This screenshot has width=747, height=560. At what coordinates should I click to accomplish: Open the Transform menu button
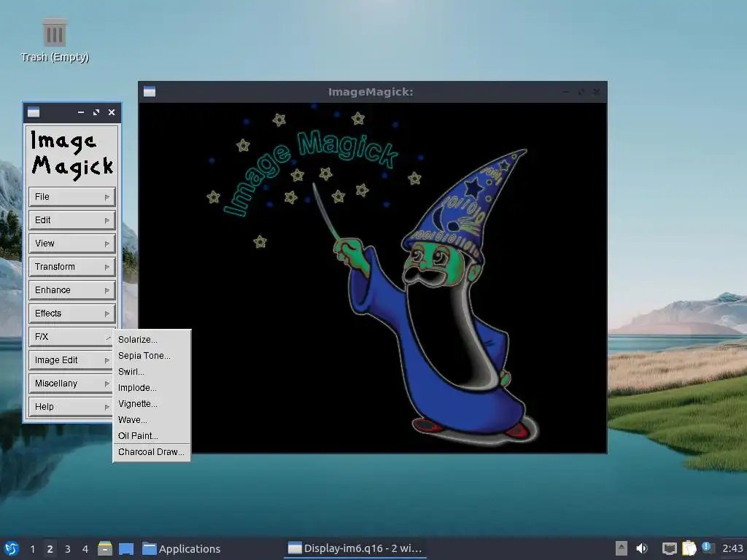point(72,267)
